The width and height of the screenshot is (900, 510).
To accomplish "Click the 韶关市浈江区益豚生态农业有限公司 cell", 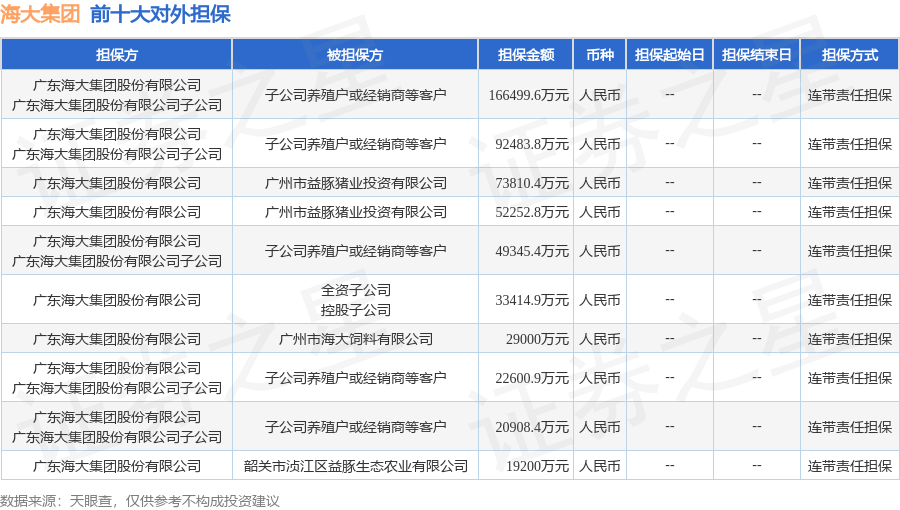I will point(355,466).
